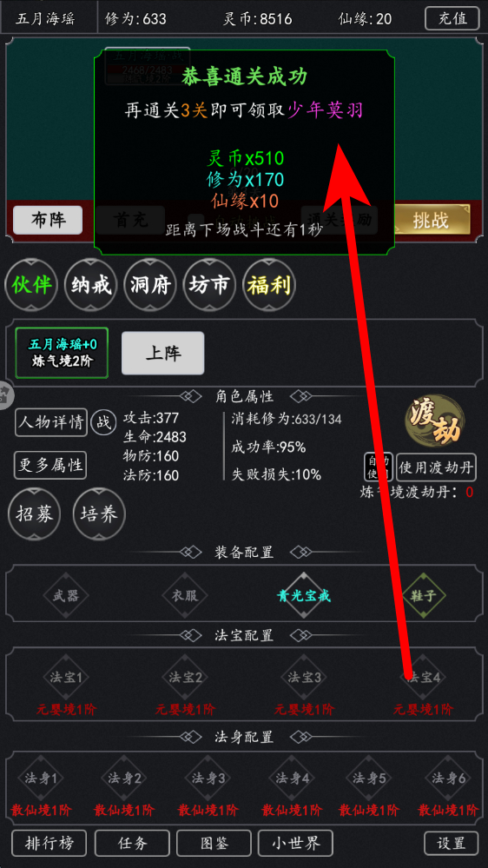Screen dimensions: 488x868
Task: Expand 人物详情 character details
Action: point(51,423)
